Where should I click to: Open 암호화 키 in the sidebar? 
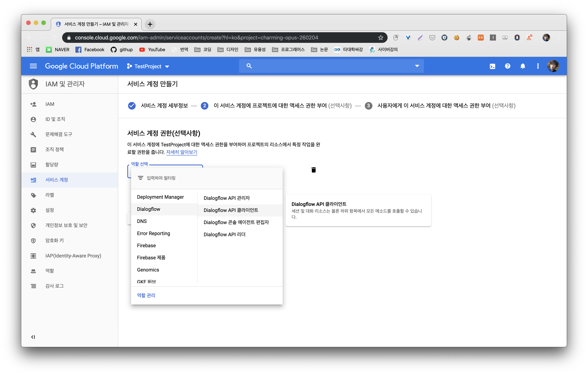pos(54,241)
